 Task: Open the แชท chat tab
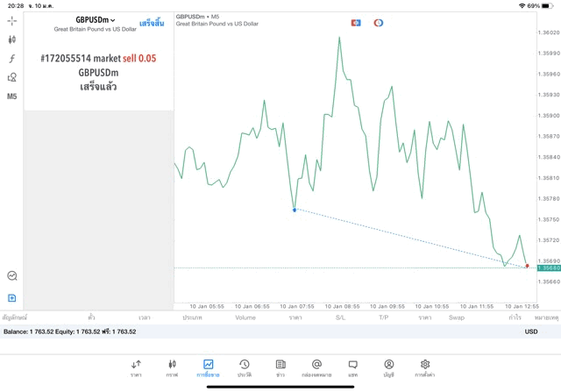(352, 368)
